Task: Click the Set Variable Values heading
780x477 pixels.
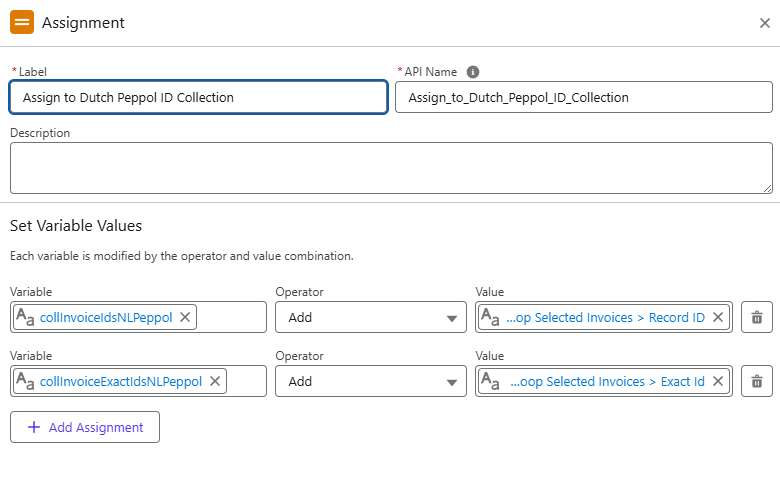Action: tap(76, 226)
